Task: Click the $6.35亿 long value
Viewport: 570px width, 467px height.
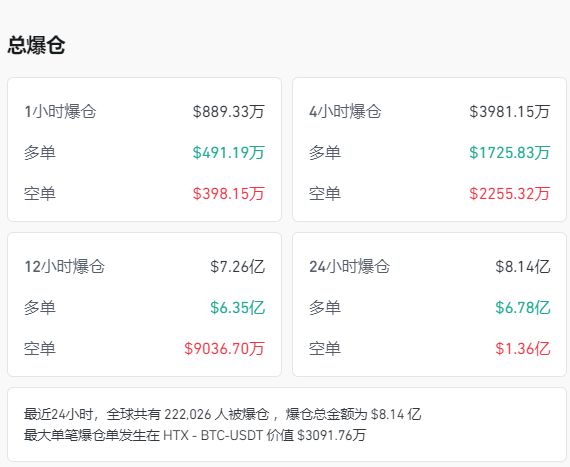Action: tap(237, 307)
